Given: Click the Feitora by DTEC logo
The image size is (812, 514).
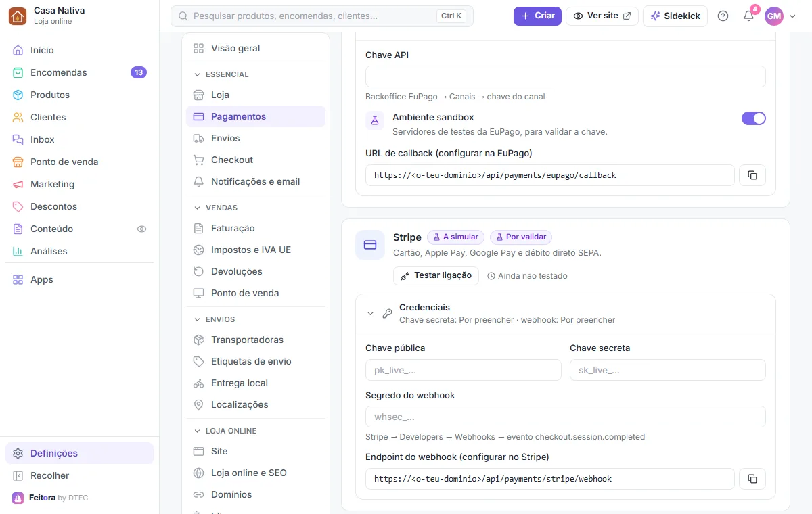Looking at the screenshot, I should 50,498.
